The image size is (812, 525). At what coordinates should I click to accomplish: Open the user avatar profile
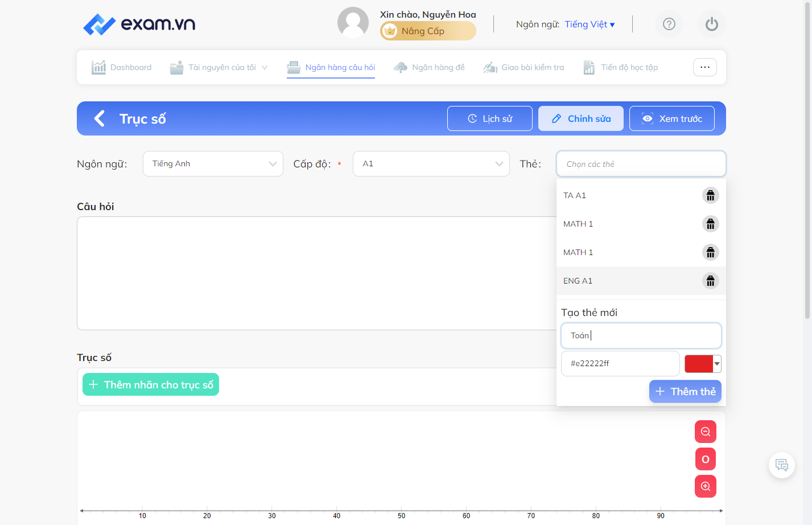[x=353, y=23]
